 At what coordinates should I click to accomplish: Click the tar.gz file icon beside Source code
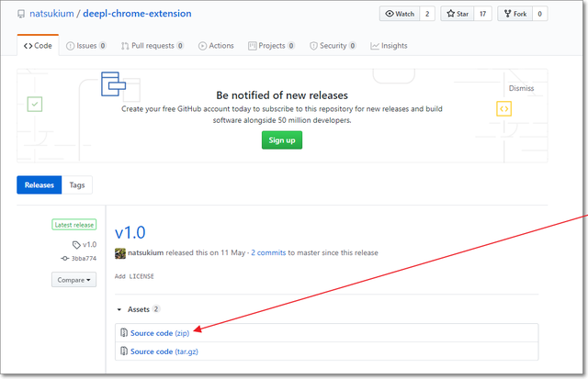124,351
